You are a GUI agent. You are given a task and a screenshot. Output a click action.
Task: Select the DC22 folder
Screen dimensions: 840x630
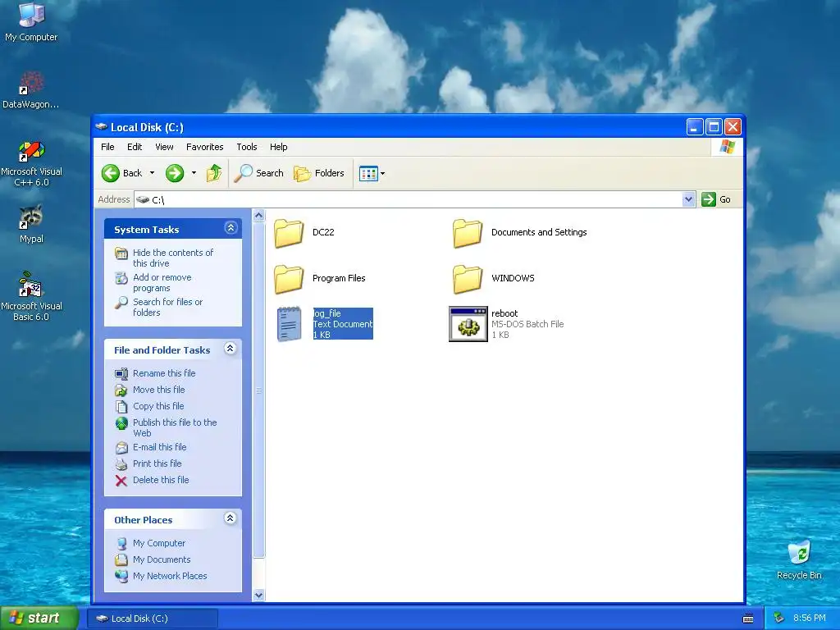click(289, 232)
